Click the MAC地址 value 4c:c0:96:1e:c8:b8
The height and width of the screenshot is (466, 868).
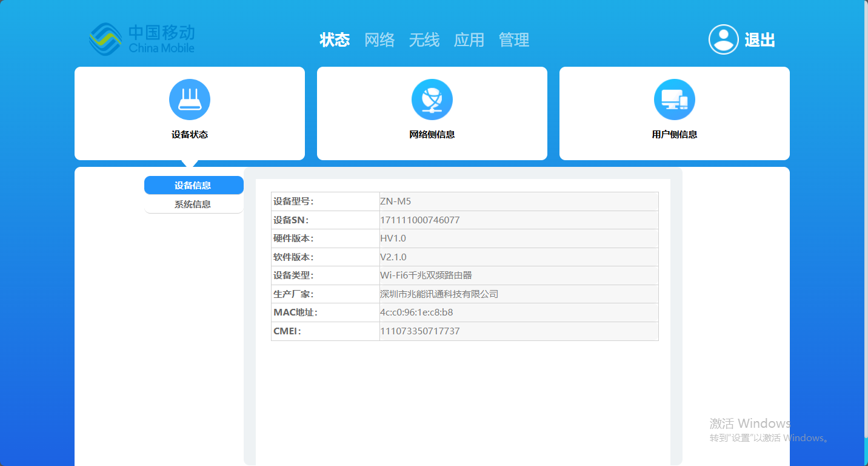click(416, 312)
